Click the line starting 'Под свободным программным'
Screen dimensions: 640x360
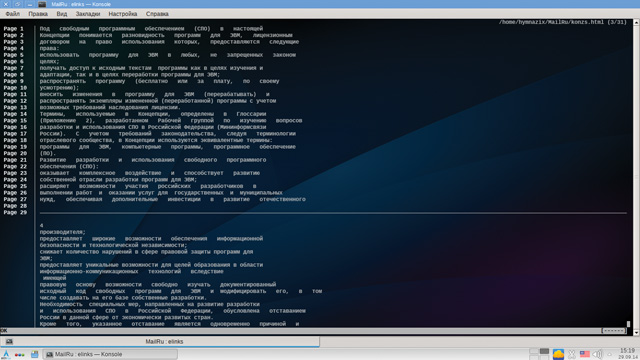point(151,29)
